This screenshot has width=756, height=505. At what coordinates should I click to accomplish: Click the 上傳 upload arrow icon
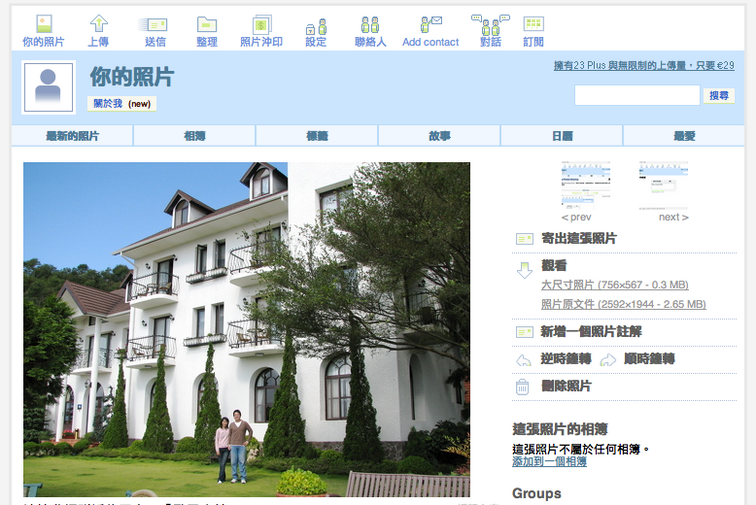[98, 24]
